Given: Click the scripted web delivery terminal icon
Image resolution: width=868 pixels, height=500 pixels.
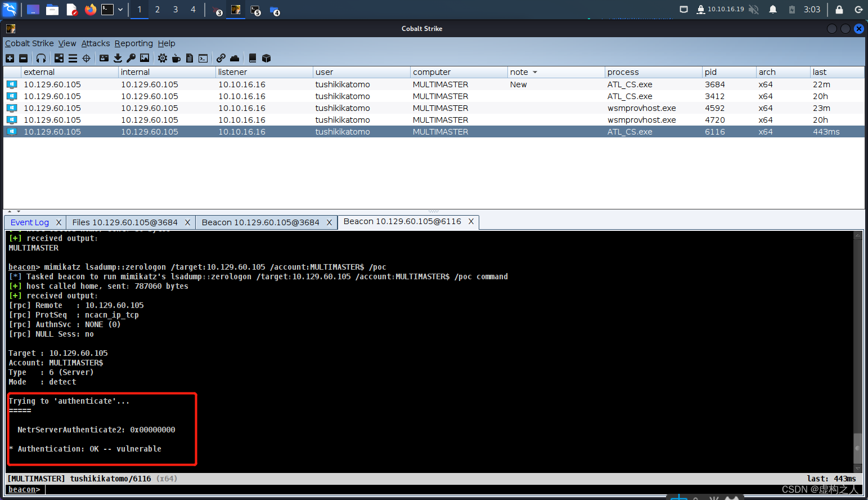Looking at the screenshot, I should pos(203,58).
